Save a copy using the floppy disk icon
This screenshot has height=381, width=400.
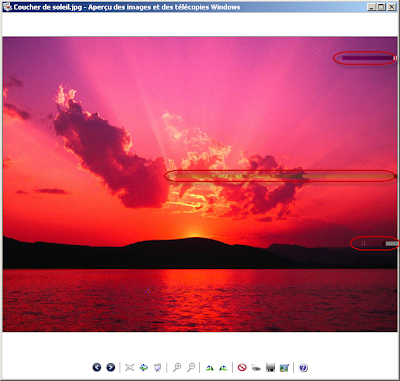pyautogui.click(x=270, y=368)
